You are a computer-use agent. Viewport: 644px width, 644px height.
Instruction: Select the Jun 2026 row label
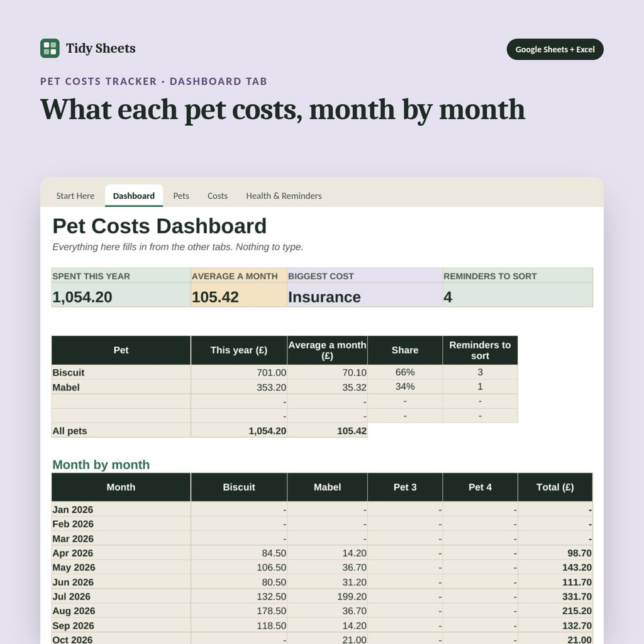point(121,582)
